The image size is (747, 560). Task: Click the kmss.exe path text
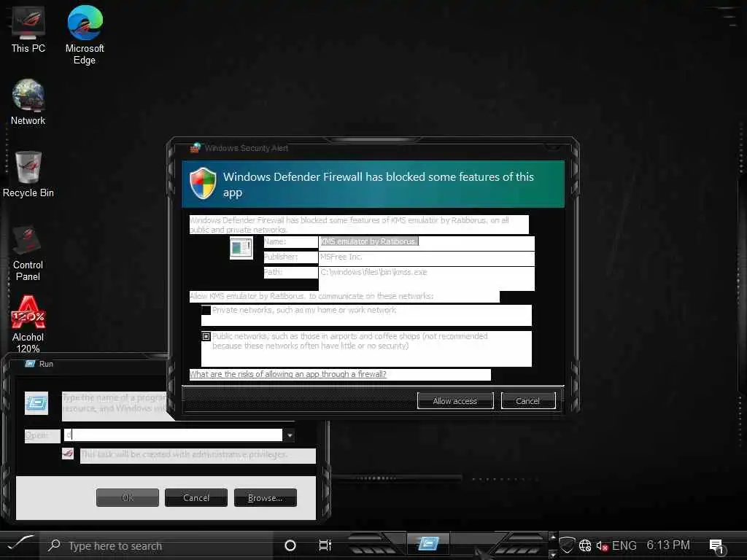tap(373, 272)
